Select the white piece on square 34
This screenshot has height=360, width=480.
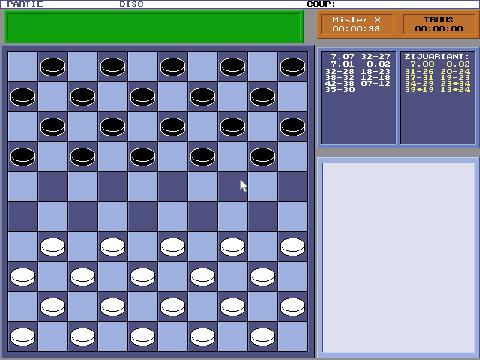tap(232, 247)
